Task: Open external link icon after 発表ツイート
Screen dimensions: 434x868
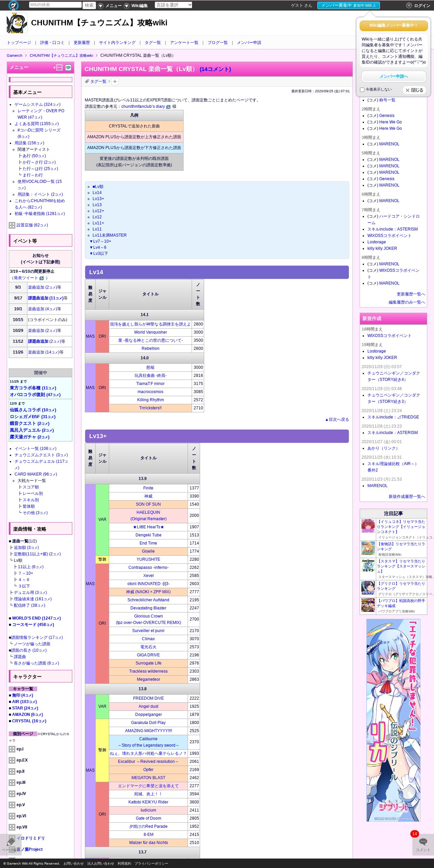Action: click(x=42, y=278)
